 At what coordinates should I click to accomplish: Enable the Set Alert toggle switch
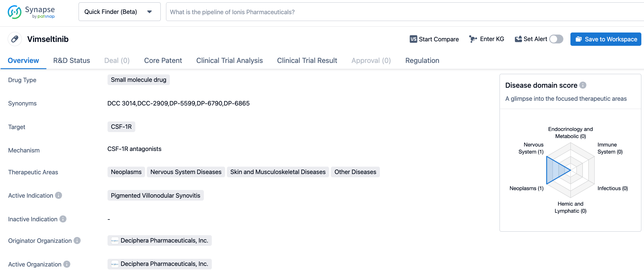pyautogui.click(x=557, y=39)
